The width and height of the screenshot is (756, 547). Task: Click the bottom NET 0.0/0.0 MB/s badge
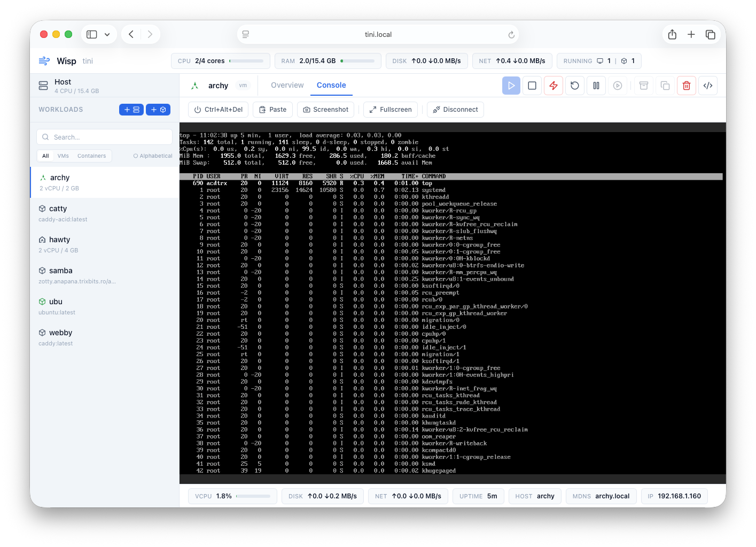[x=408, y=496]
